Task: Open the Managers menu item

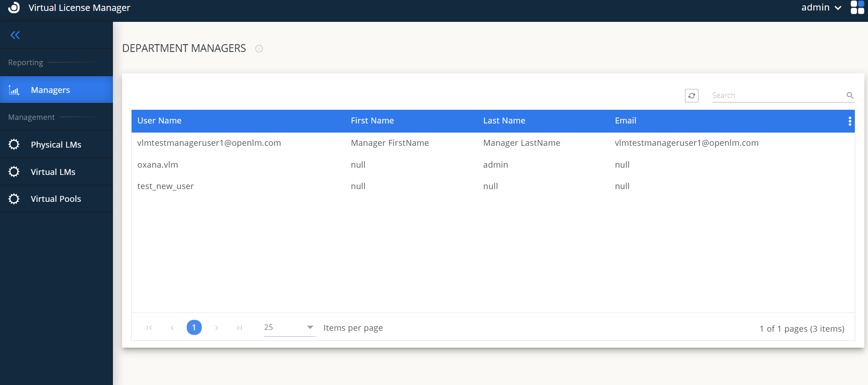Action: coord(51,90)
